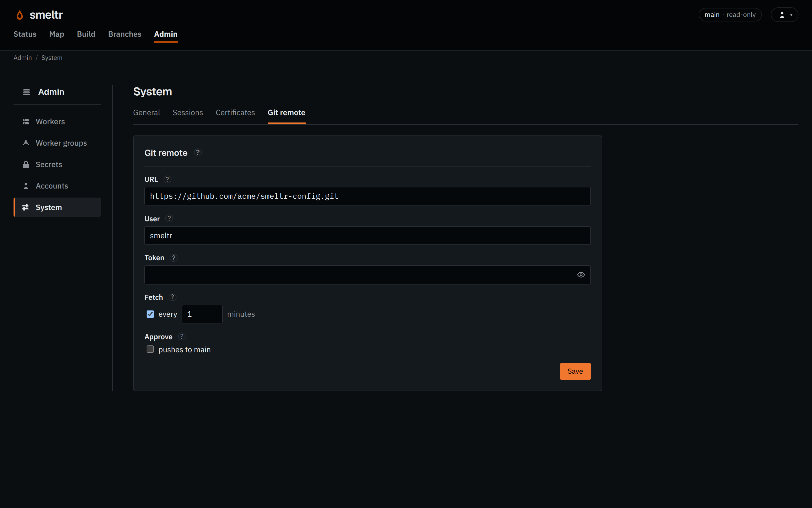
Task: Focus the URL input field
Action: pos(367,196)
